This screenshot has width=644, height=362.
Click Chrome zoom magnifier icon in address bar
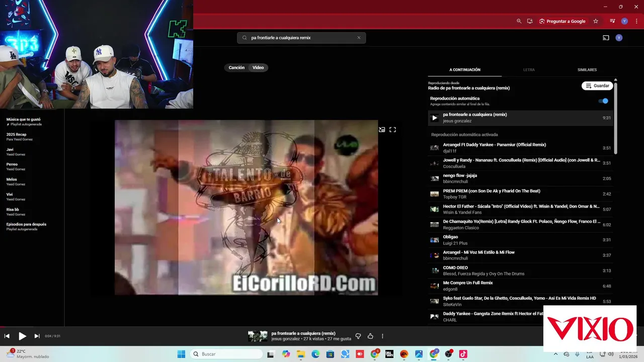pyautogui.click(x=519, y=21)
